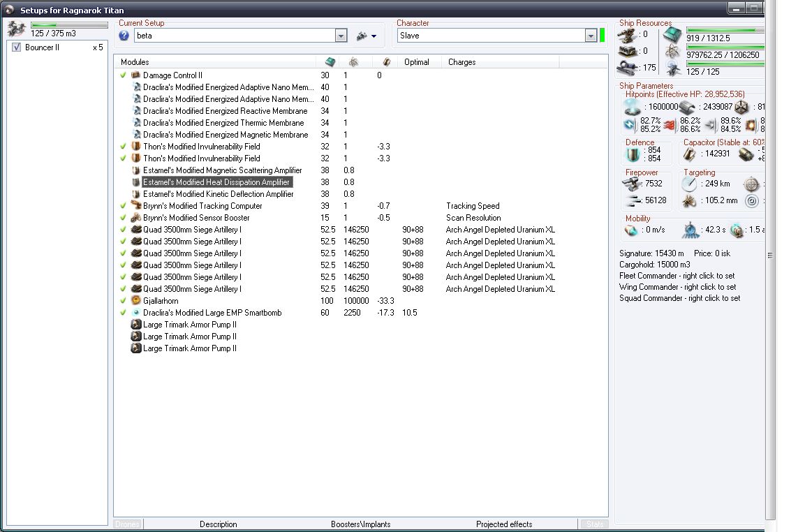Click Fleet Commander - right click to set
This screenshot has height=532, width=798.
click(x=677, y=276)
